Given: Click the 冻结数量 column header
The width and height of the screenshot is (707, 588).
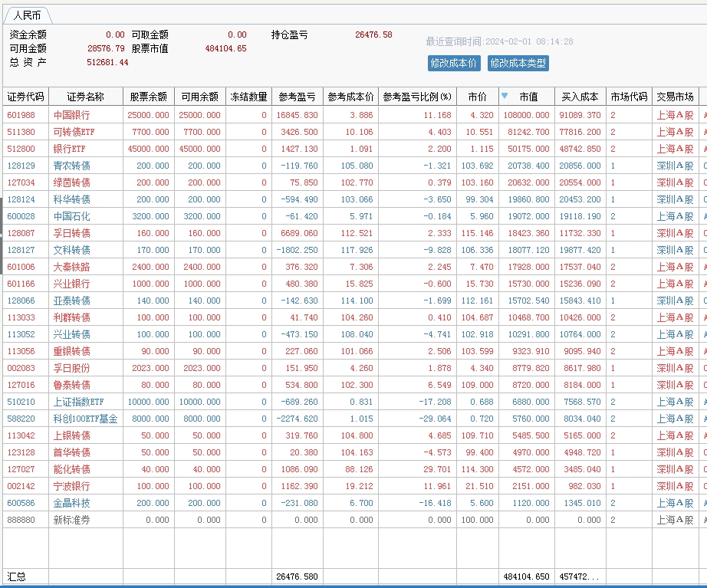Looking at the screenshot, I should coord(248,97).
